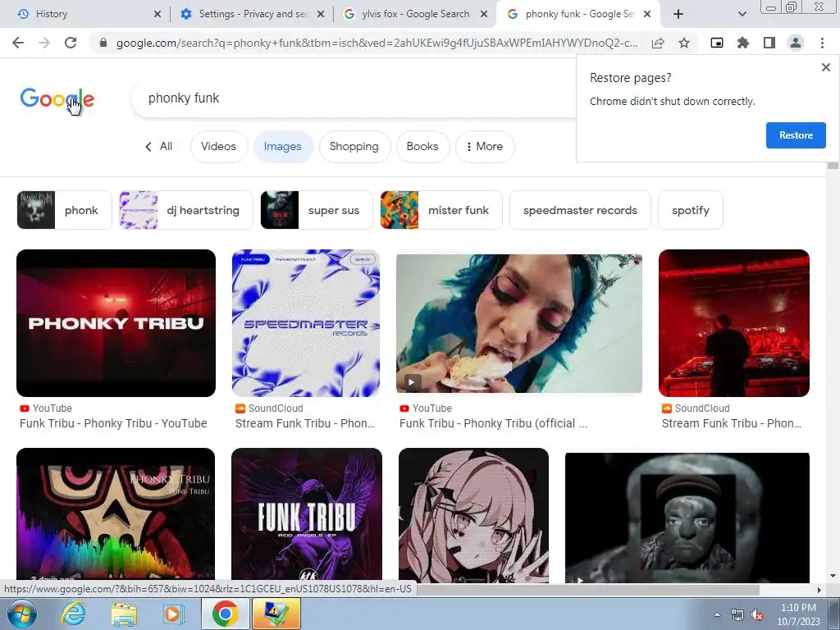840x630 pixels.
Task: Click the horizontal scrollbar
Action: 587,590
